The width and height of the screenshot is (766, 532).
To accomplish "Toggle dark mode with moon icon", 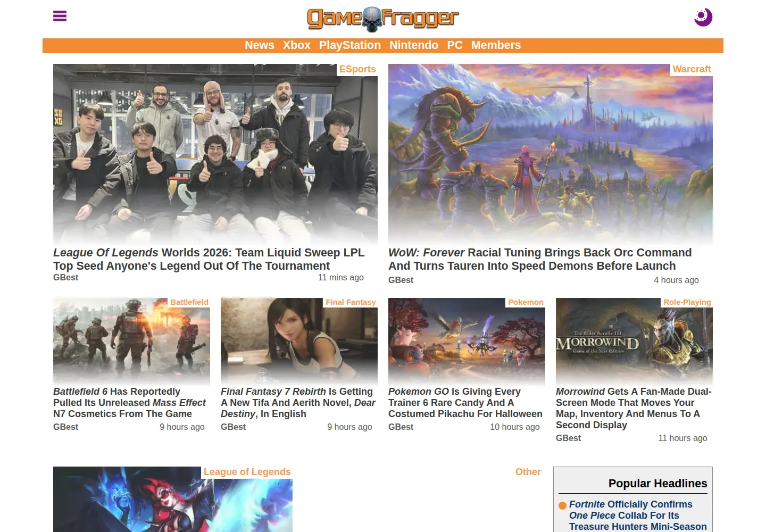I will (x=703, y=17).
